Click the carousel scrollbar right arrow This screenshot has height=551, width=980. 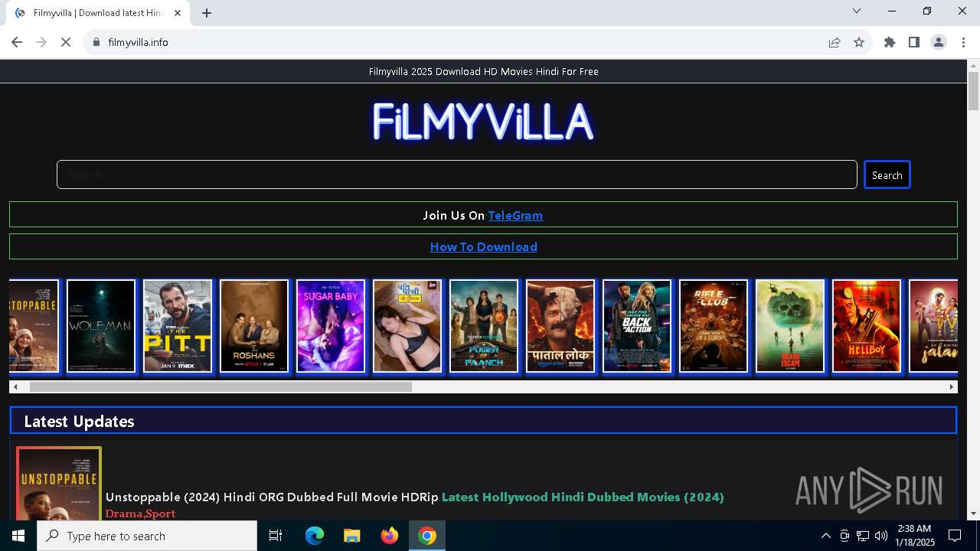[x=952, y=387]
